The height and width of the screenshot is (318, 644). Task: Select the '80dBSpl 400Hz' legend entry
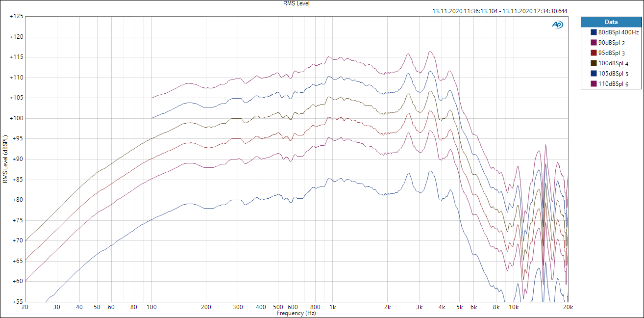pos(619,32)
